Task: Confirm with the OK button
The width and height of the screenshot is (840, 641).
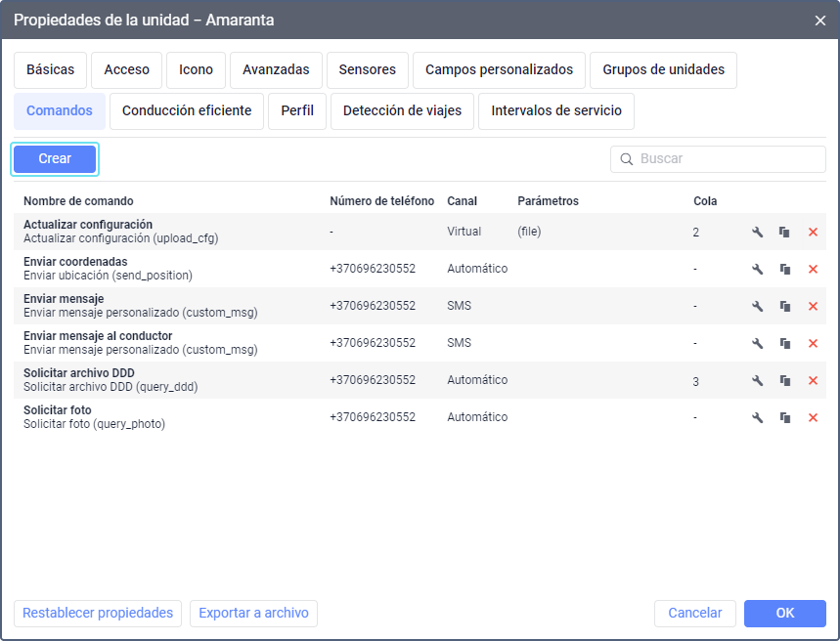Action: 785,614
